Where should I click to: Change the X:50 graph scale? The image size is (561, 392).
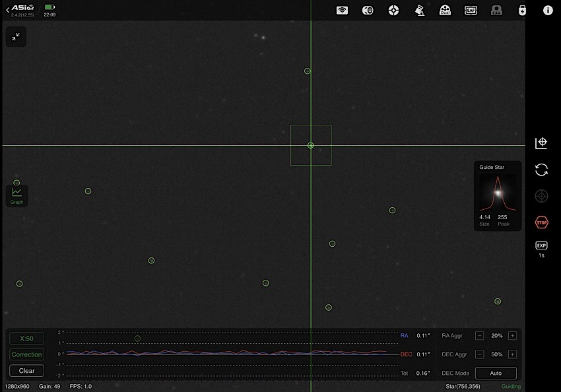pos(26,339)
